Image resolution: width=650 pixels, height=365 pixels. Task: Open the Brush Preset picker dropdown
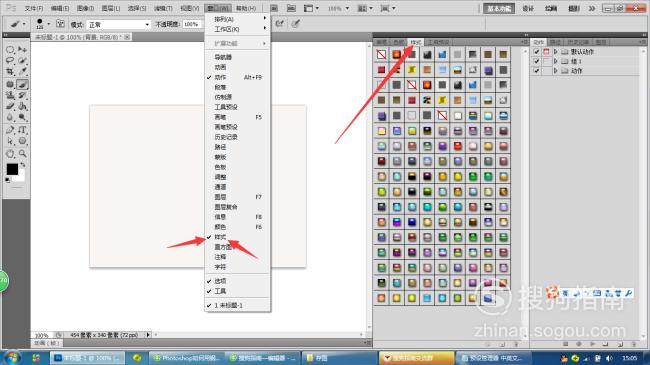click(49, 24)
